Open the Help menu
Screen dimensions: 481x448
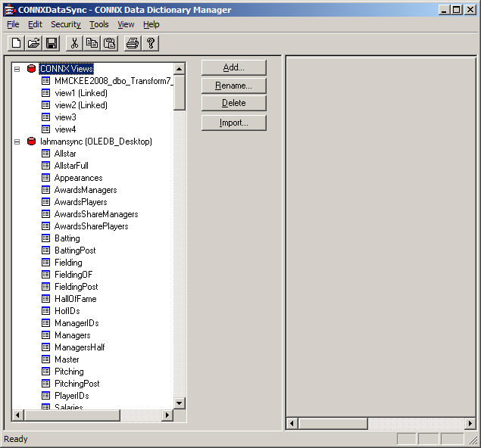[151, 24]
